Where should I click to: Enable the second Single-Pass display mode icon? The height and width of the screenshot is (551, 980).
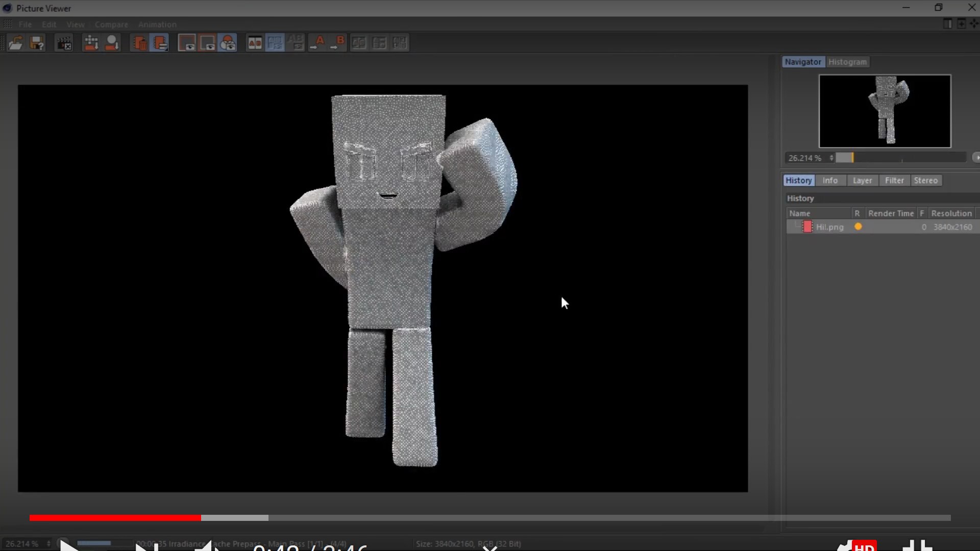coord(207,43)
